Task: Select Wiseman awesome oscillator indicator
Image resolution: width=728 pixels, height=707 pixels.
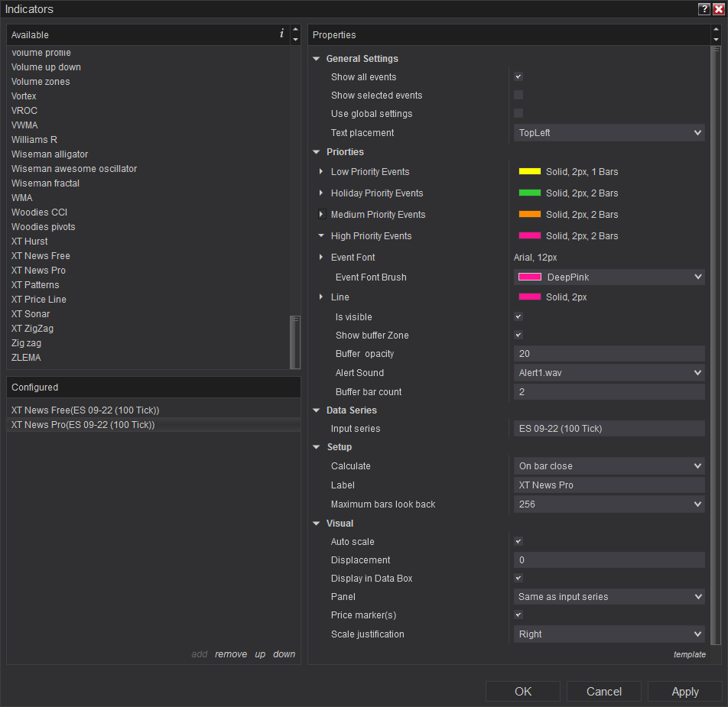Action: (74, 168)
